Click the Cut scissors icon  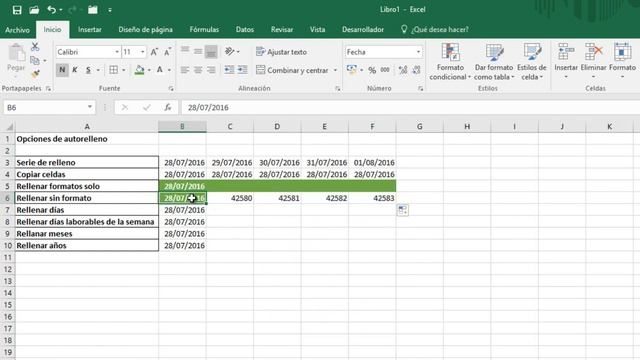(36, 47)
